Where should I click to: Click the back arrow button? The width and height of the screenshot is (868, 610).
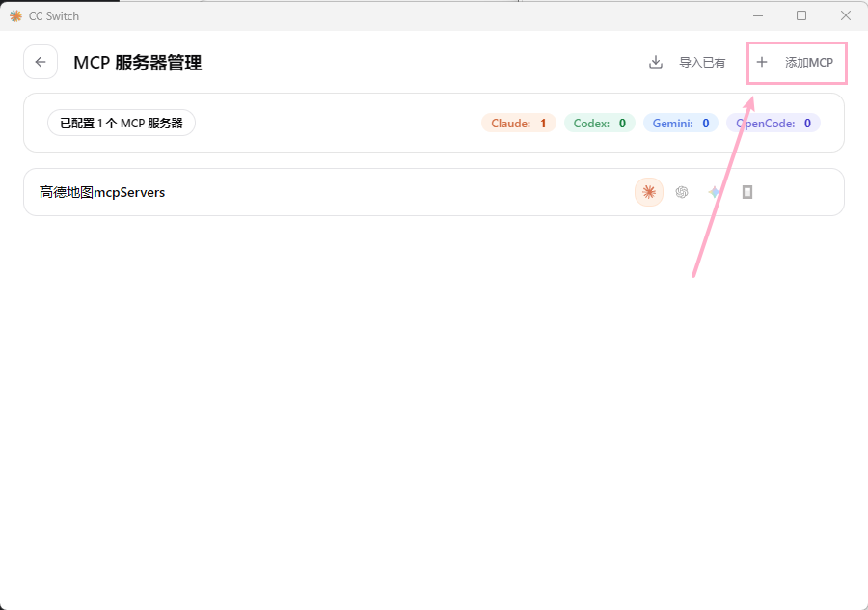click(41, 62)
